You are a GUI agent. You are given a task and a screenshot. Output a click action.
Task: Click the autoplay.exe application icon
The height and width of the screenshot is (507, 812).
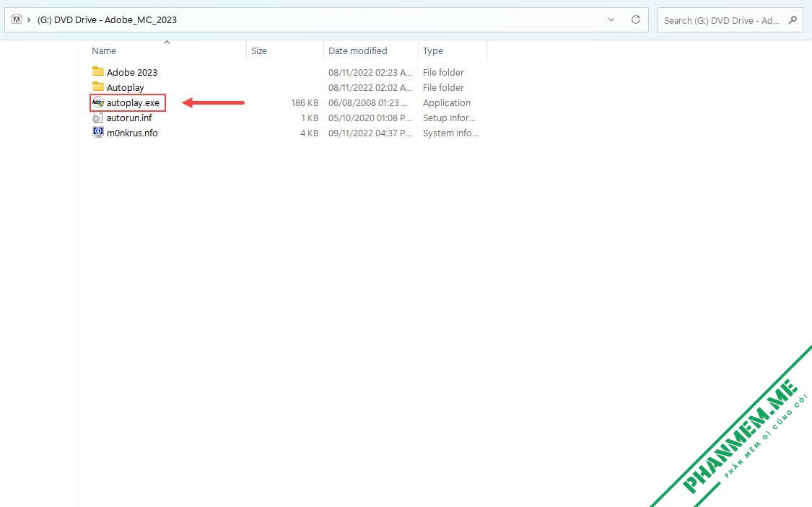(x=98, y=102)
